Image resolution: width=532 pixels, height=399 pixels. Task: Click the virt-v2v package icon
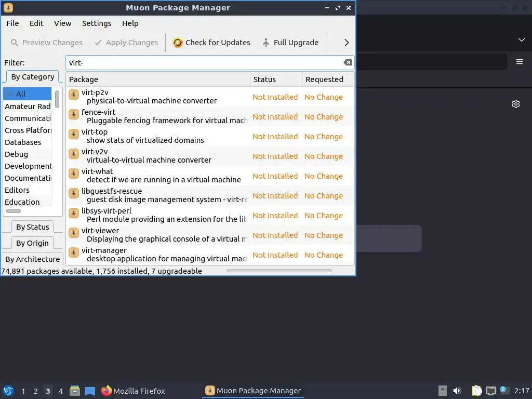[x=74, y=154]
